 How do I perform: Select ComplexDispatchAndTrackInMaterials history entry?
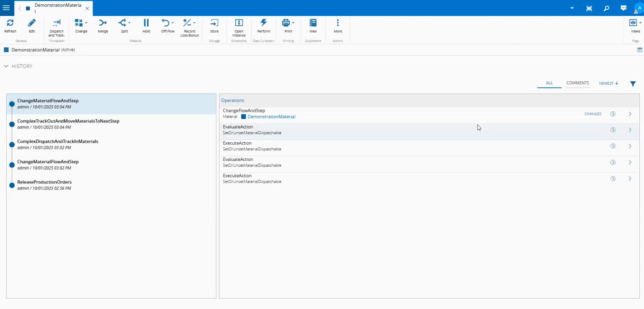(111, 144)
